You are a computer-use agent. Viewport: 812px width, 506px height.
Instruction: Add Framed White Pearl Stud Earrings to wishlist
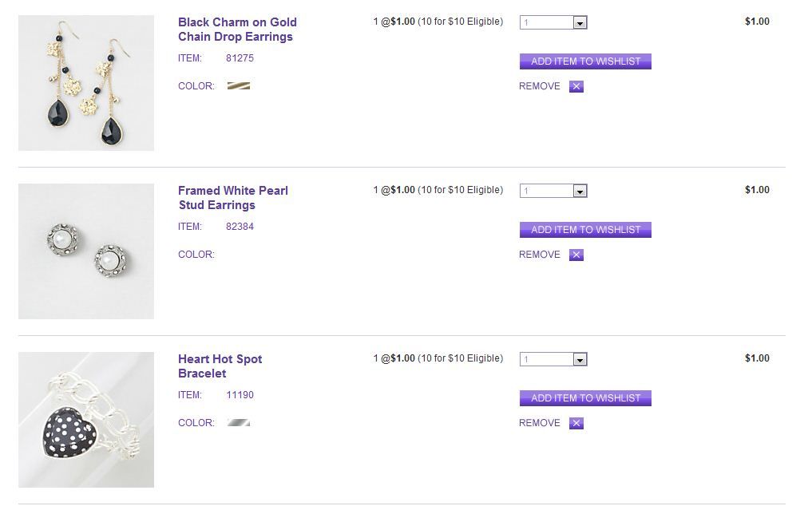585,230
